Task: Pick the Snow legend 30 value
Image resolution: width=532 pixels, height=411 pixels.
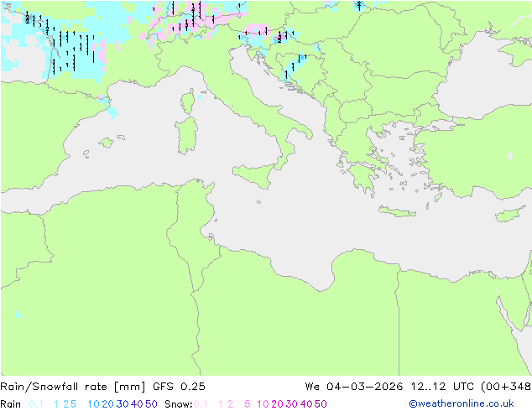Action: [x=291, y=404]
